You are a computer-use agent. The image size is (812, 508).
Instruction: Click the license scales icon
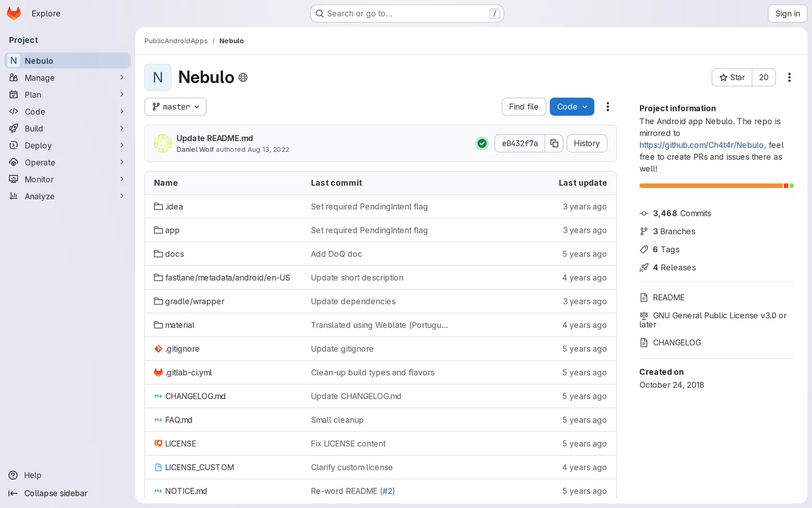coord(644,316)
